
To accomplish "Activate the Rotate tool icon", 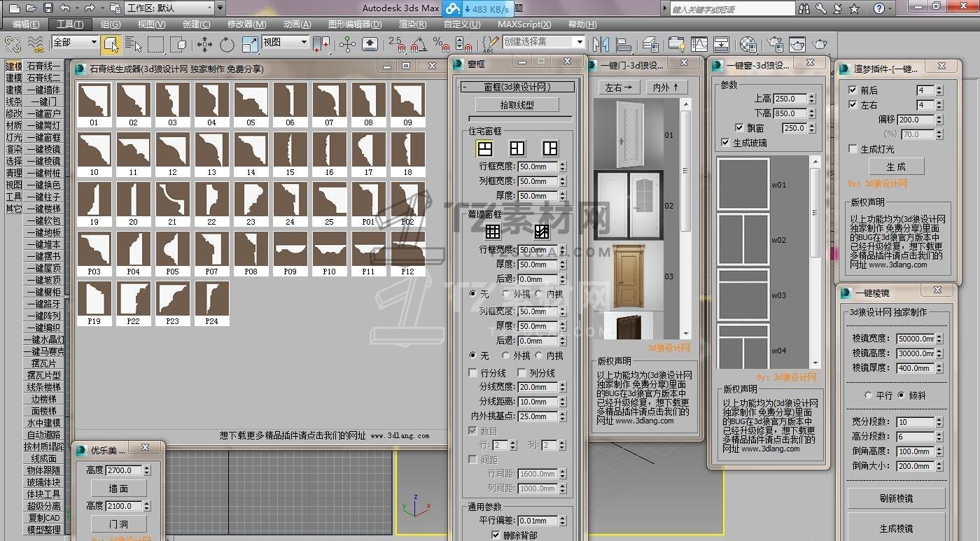I will click(227, 45).
